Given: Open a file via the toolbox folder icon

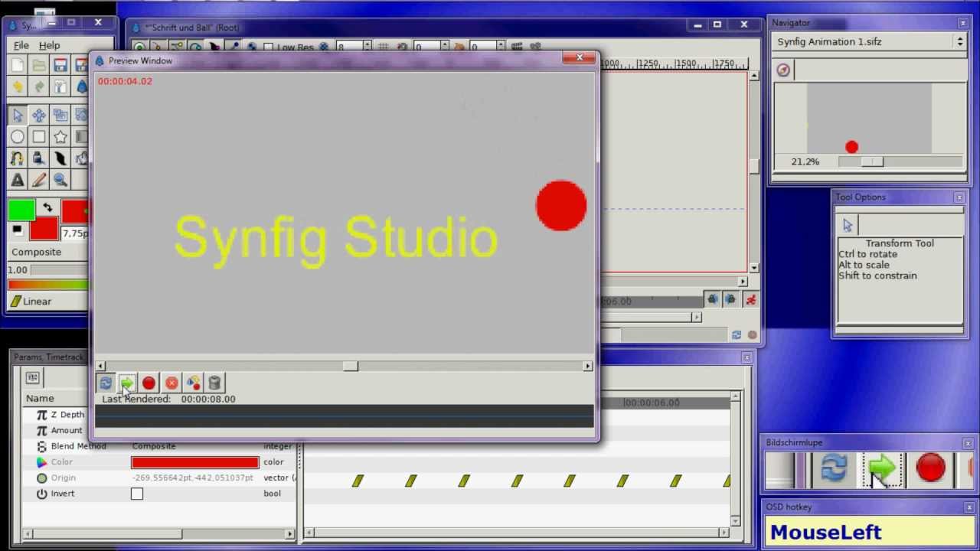Looking at the screenshot, I should pyautogui.click(x=39, y=66).
